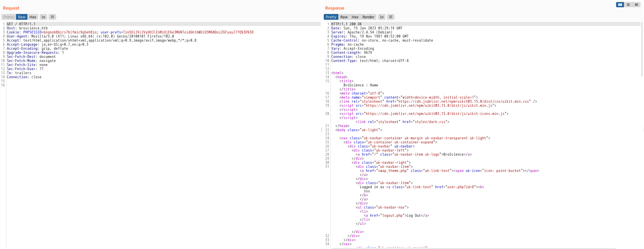The height and width of the screenshot is (249, 644).
Task: Click the nav uk-navbar-container line
Action: tap(415, 138)
